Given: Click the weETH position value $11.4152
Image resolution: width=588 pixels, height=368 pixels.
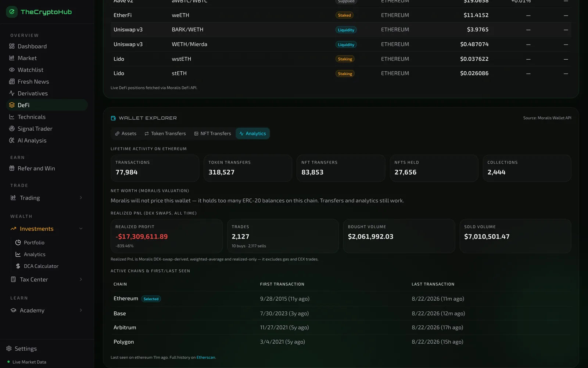Looking at the screenshot, I should [476, 15].
